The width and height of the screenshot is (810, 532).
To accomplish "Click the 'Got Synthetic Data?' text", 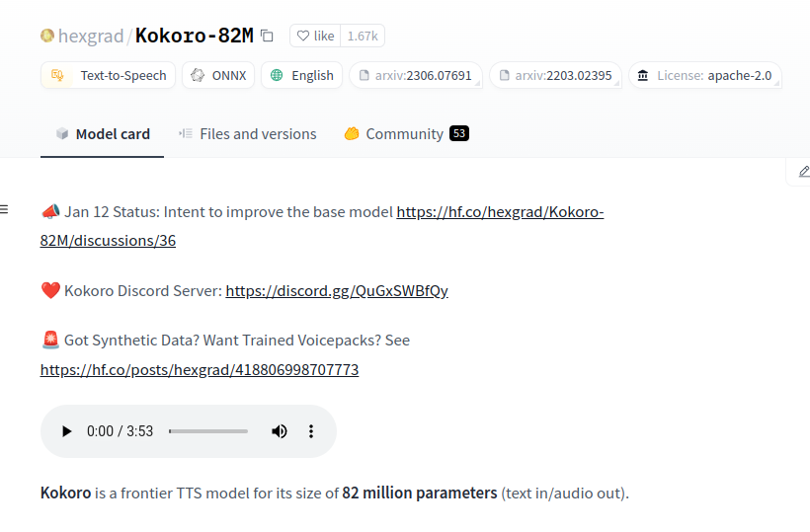I will pos(131,341).
